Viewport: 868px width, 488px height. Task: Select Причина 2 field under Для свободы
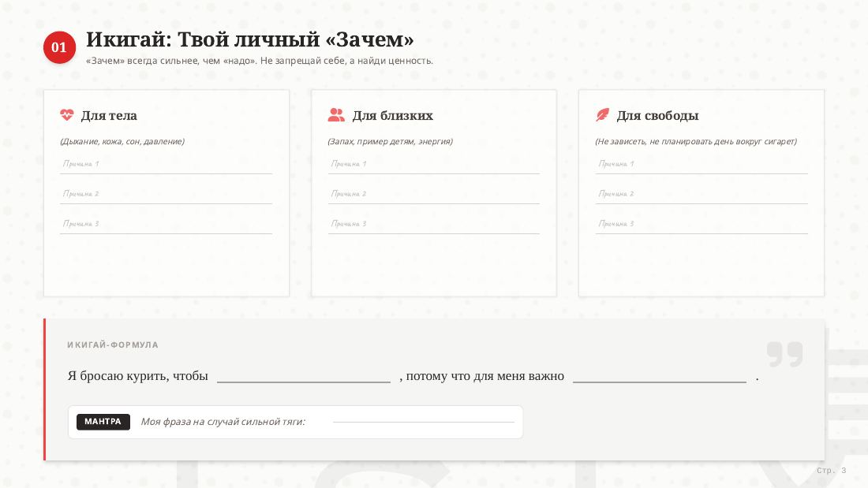[702, 194]
